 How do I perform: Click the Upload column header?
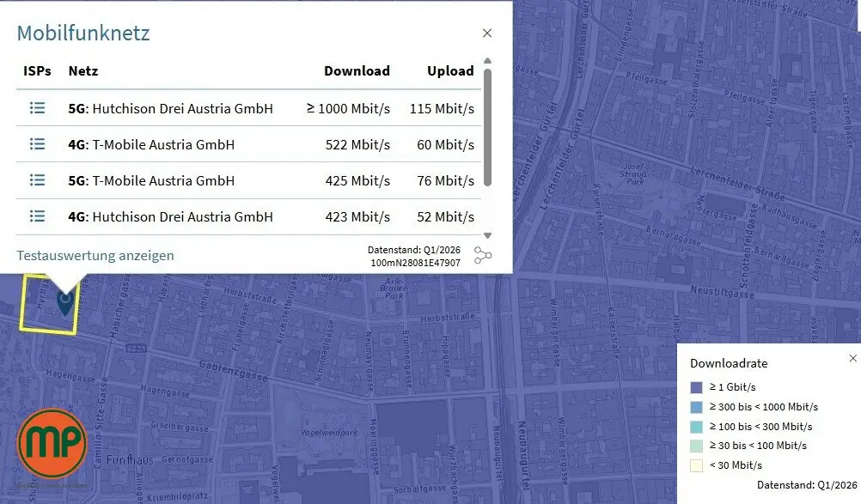[x=450, y=70]
